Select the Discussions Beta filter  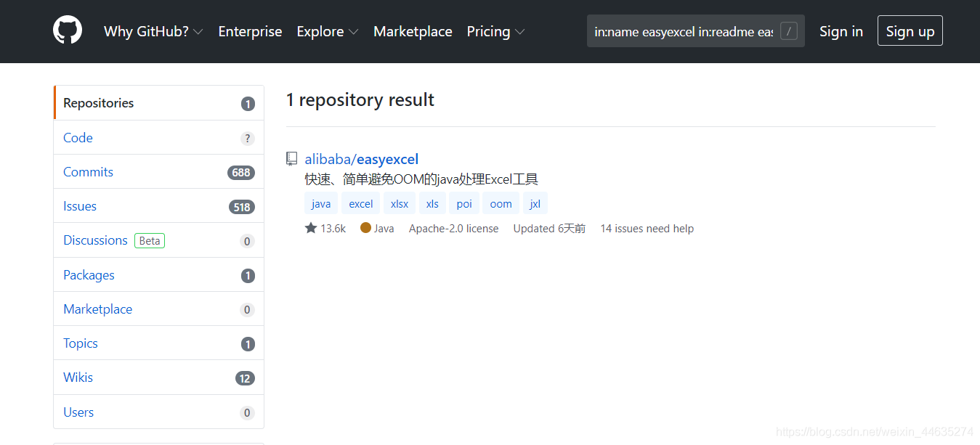[x=158, y=240]
